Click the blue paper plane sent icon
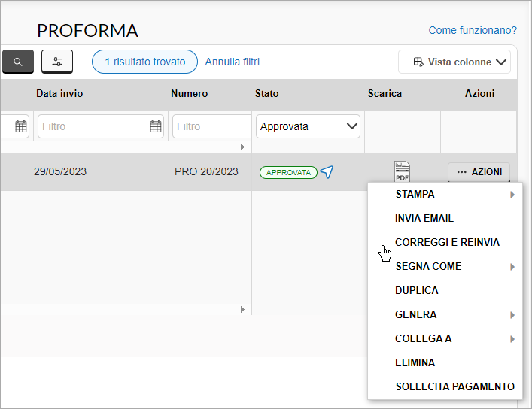 tap(327, 172)
